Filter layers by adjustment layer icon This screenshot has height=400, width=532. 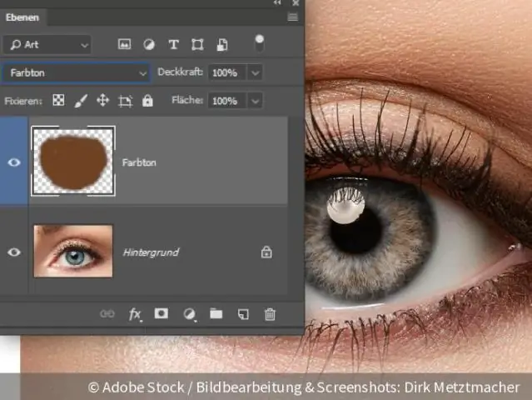pos(149,44)
